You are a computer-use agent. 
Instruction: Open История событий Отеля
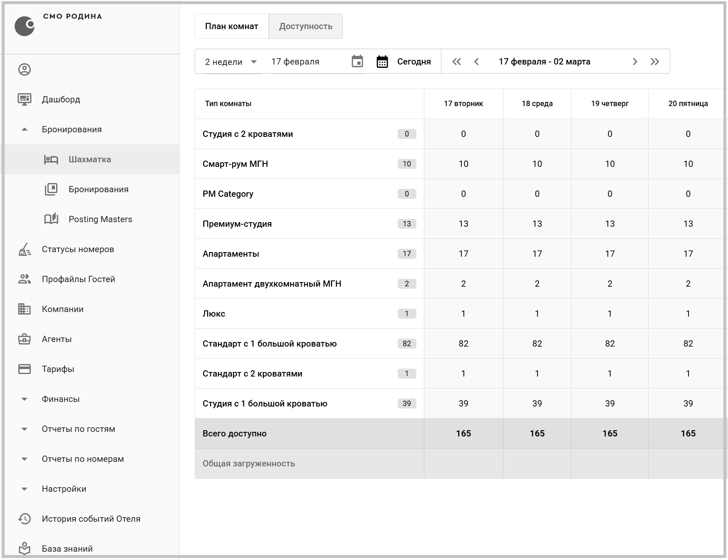tap(91, 519)
